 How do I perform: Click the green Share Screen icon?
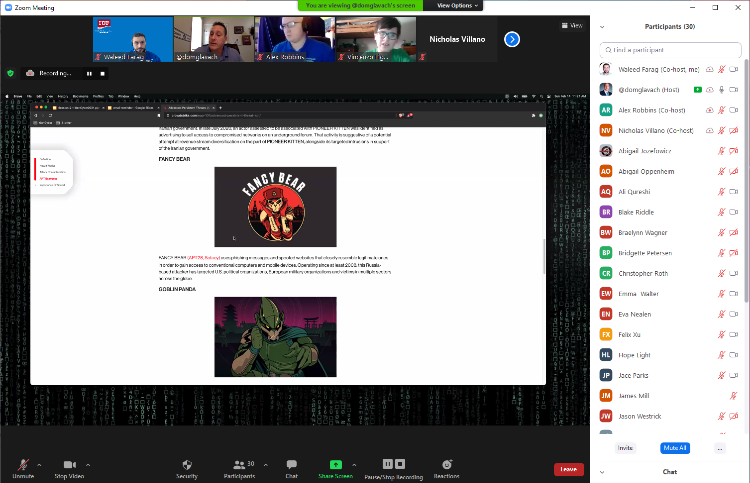(336, 464)
